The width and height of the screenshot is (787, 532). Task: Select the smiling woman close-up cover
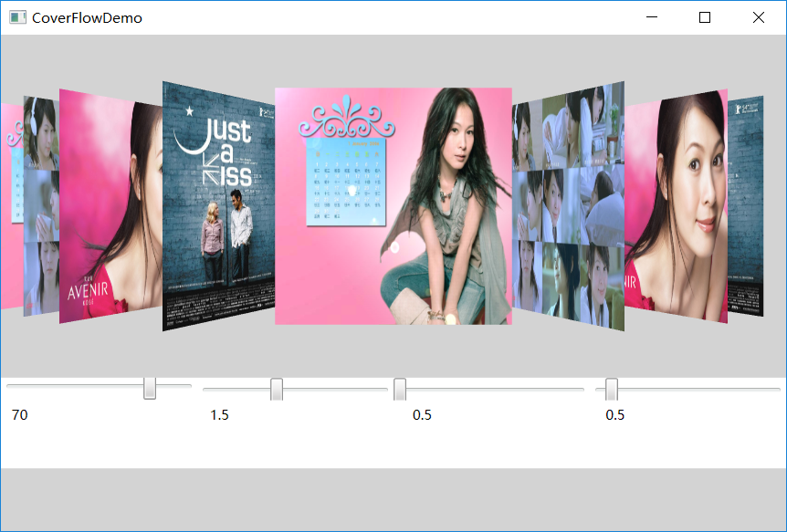click(x=677, y=206)
